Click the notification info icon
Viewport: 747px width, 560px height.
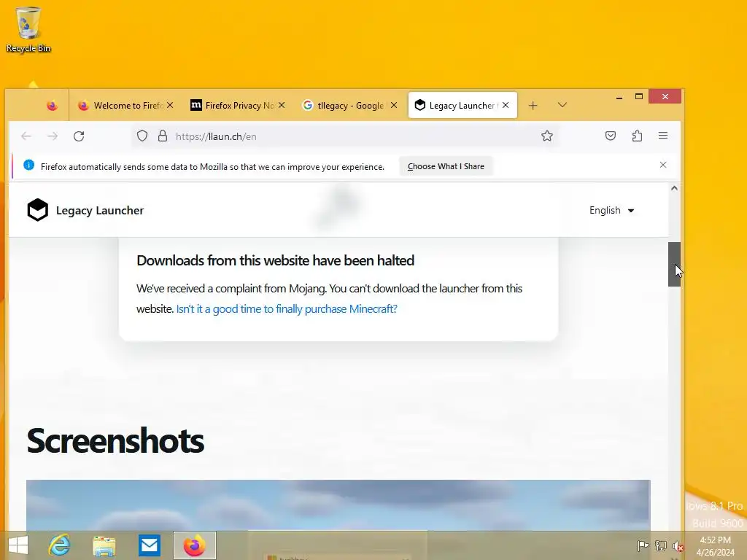click(x=28, y=166)
